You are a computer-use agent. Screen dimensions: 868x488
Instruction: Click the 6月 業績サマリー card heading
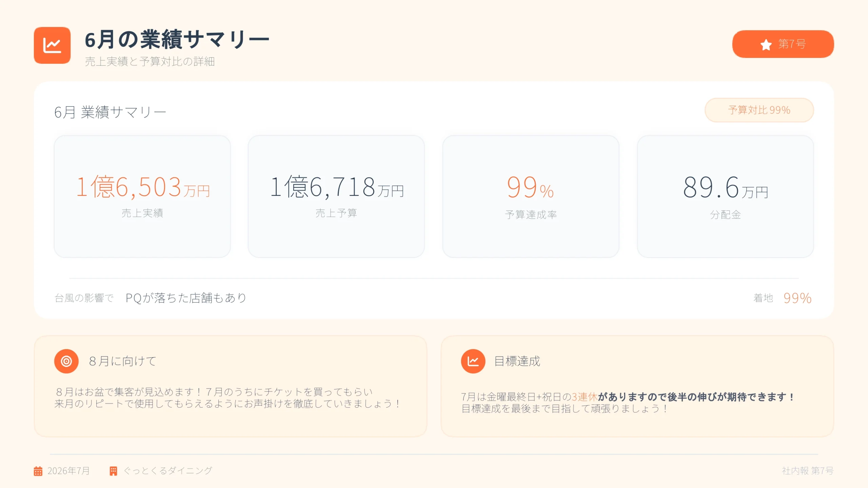[x=110, y=112]
